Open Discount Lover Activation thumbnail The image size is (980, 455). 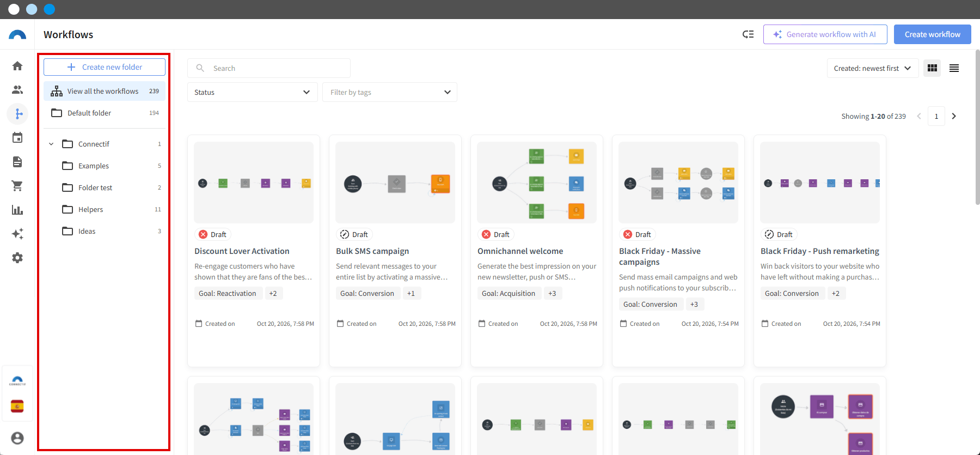(254, 183)
